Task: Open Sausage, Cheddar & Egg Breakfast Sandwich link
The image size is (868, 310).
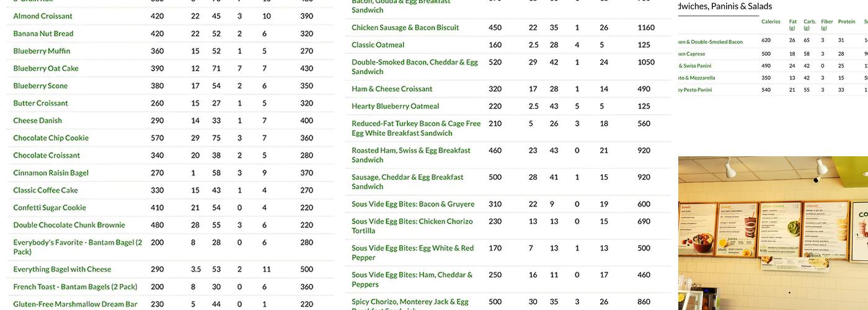Action: pos(407,182)
